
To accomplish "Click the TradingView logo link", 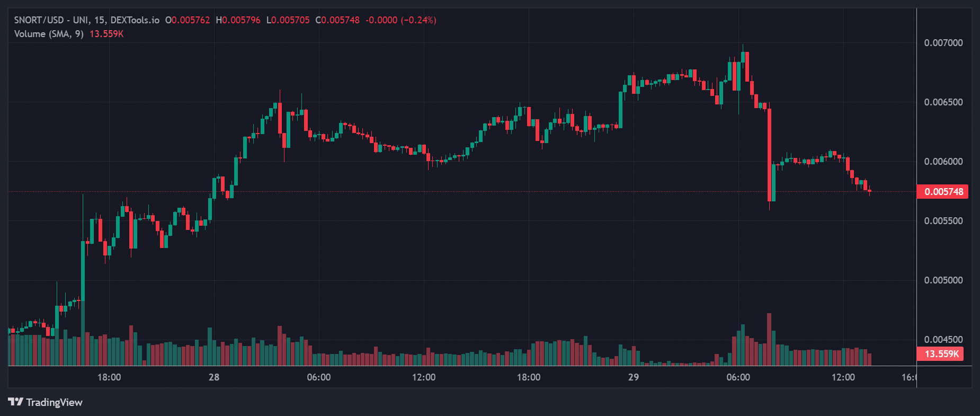I will point(46,402).
